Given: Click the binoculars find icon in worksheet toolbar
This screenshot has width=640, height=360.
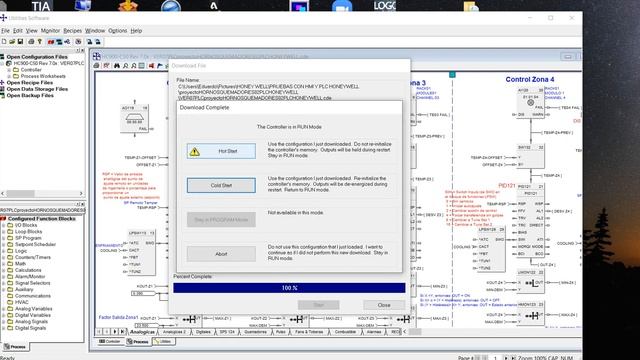Looking at the screenshot, I should [117, 66].
